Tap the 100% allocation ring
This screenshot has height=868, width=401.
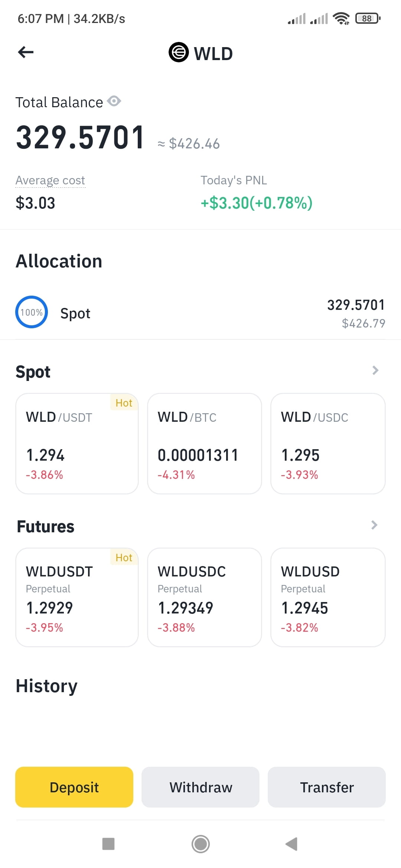[32, 312]
